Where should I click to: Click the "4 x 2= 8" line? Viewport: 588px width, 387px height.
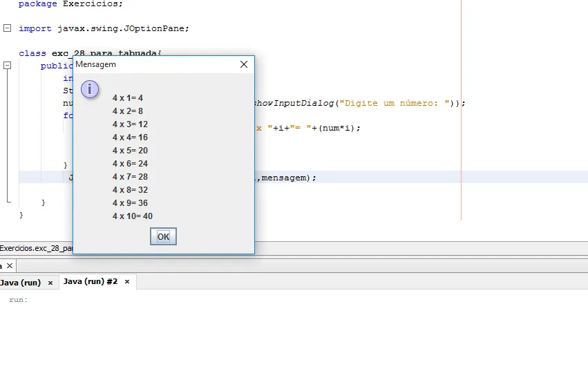pyautogui.click(x=128, y=111)
